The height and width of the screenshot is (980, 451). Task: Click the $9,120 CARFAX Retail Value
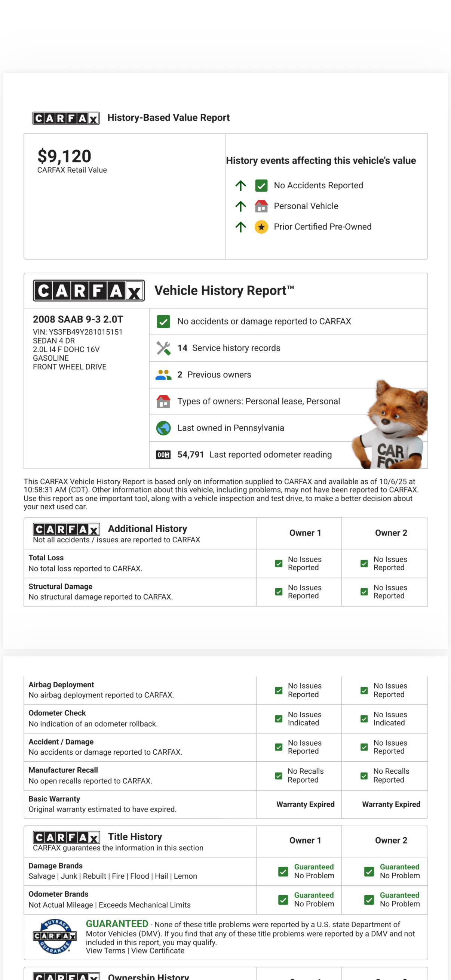pyautogui.click(x=64, y=156)
